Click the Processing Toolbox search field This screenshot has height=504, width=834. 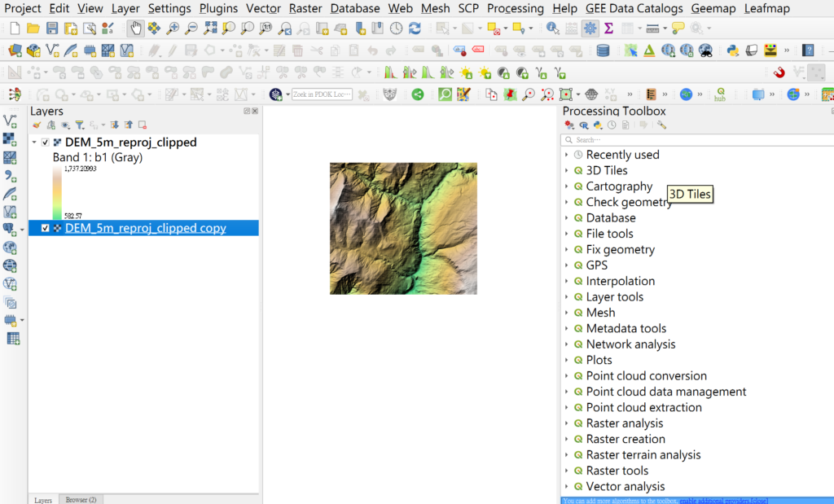point(692,140)
